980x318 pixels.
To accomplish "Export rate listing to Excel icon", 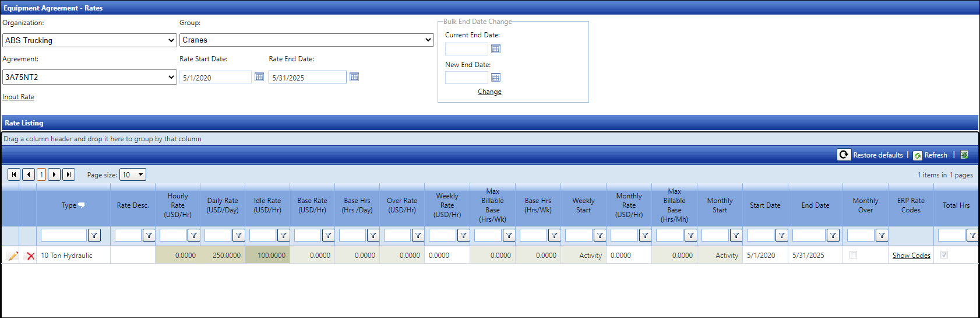I will point(964,155).
